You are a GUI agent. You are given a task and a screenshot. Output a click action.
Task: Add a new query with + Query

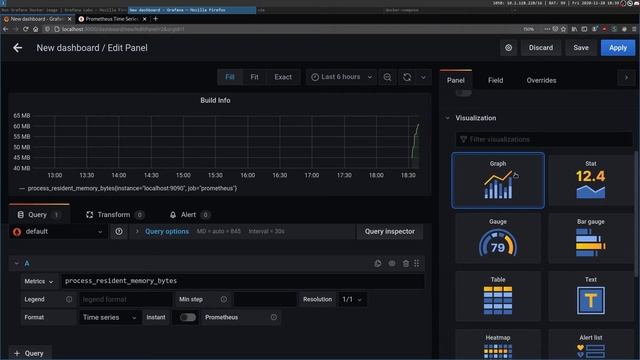click(29, 353)
